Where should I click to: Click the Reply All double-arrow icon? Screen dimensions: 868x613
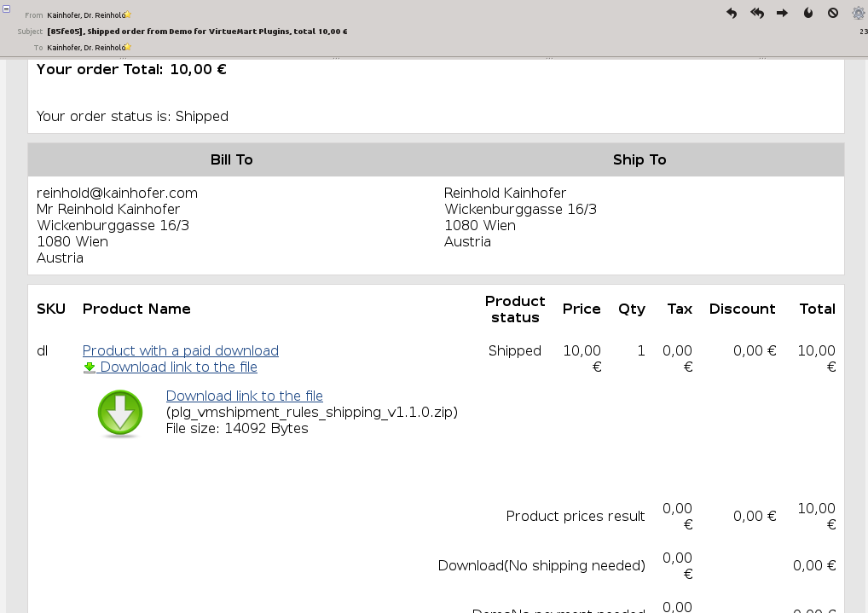point(757,14)
